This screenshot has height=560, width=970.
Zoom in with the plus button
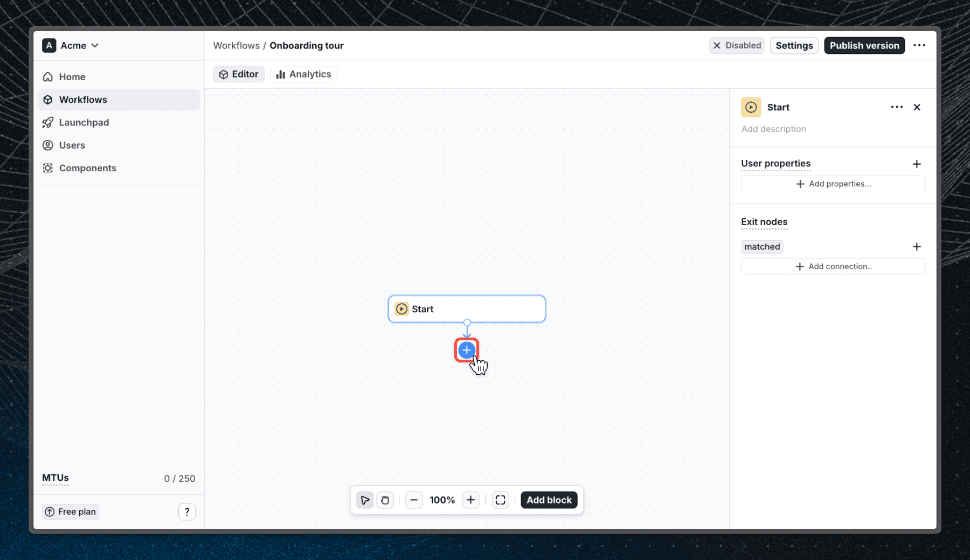[x=470, y=500]
